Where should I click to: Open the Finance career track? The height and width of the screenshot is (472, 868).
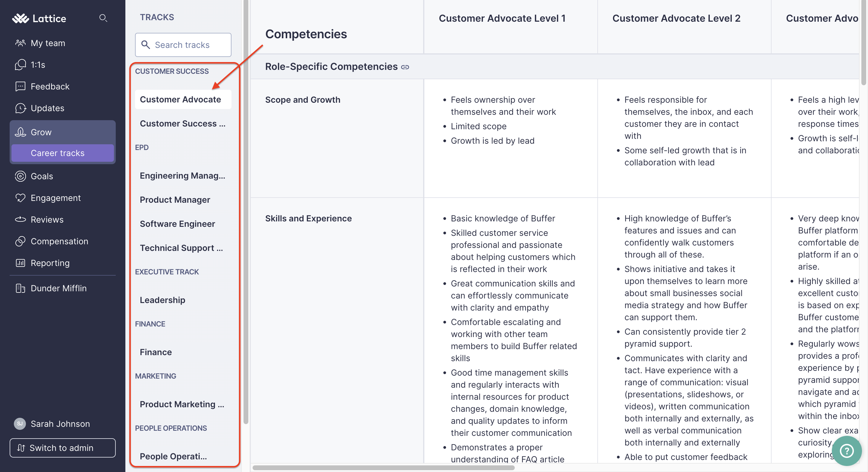(x=156, y=351)
